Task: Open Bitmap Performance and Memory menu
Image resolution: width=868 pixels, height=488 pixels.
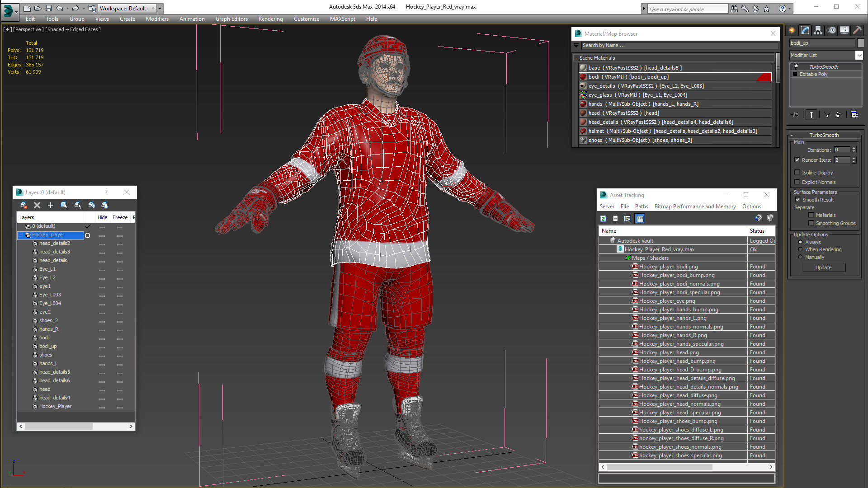Action: coord(695,206)
